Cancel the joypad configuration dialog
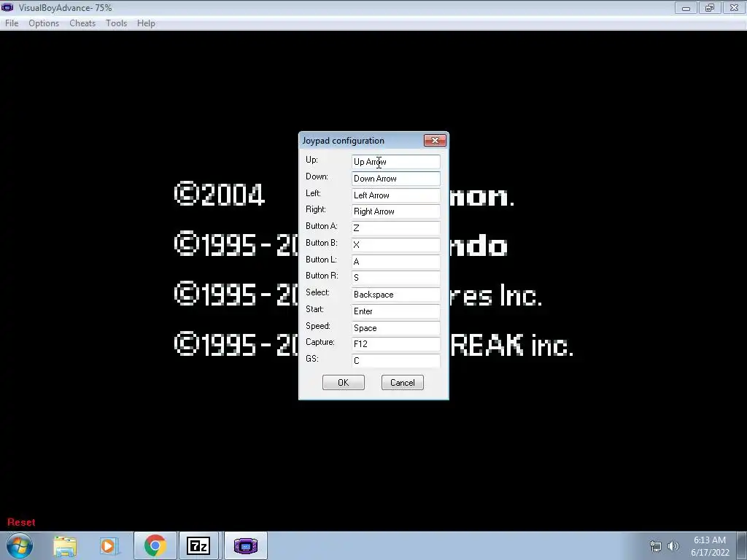 403,382
